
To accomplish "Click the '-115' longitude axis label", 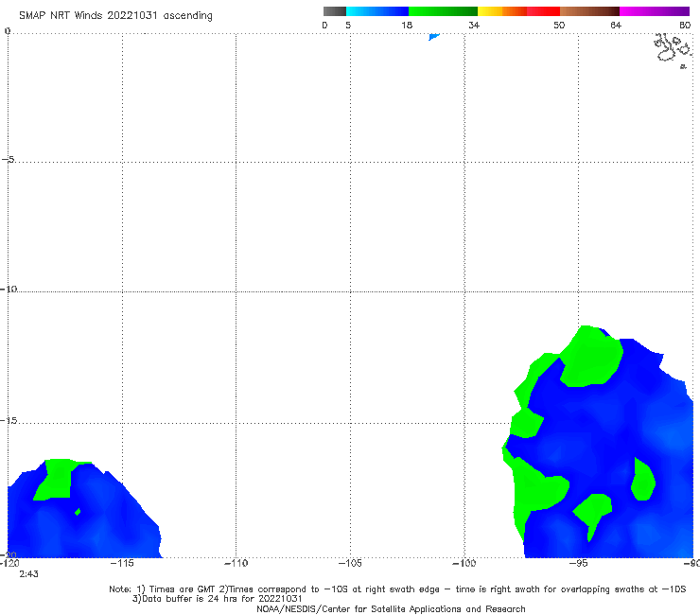I will [122, 563].
